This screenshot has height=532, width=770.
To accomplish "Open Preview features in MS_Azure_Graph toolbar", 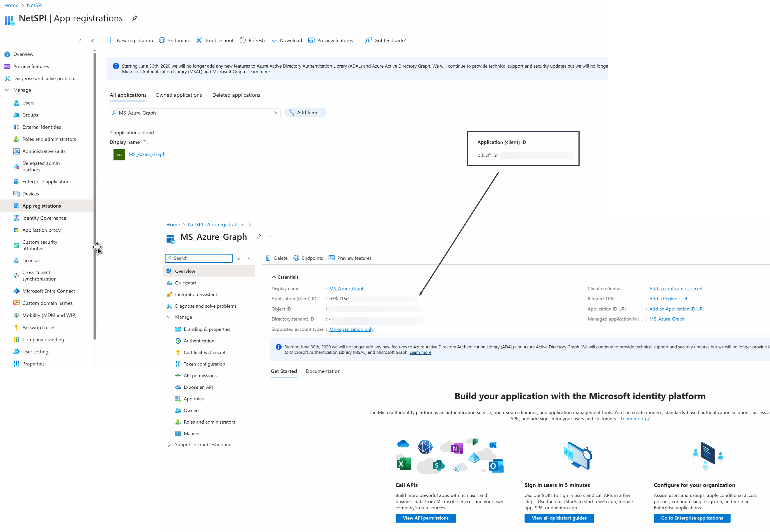I will 350,258.
